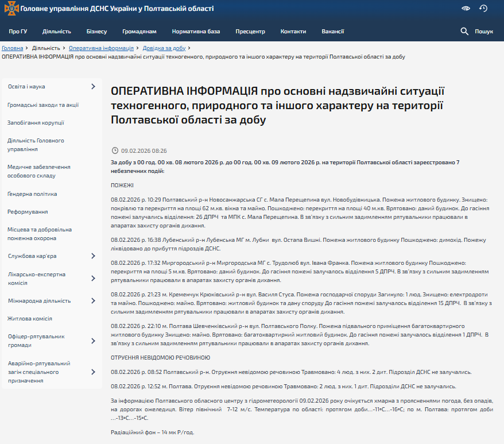This screenshot has height=444, width=504.
Task: Expand the Лікарсько-експертна комісія chevron
Action: pos(93,279)
